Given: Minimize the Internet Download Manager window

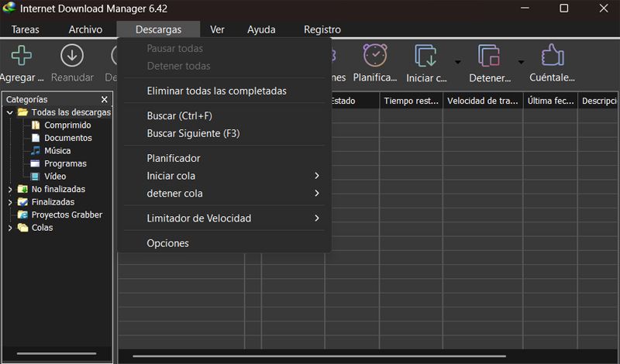Looking at the screenshot, I should click(525, 8).
